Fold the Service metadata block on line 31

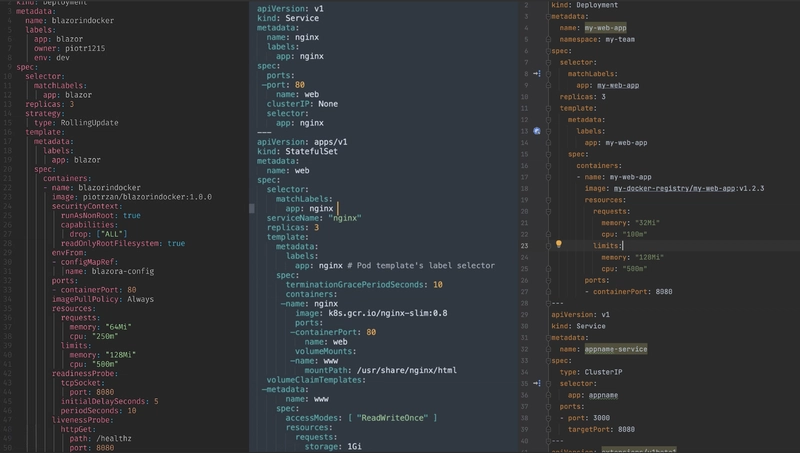click(548, 338)
